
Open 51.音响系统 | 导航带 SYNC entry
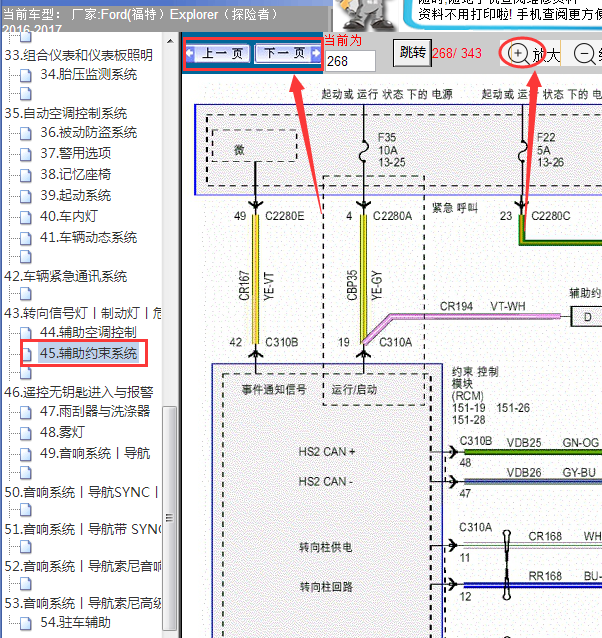point(83,529)
